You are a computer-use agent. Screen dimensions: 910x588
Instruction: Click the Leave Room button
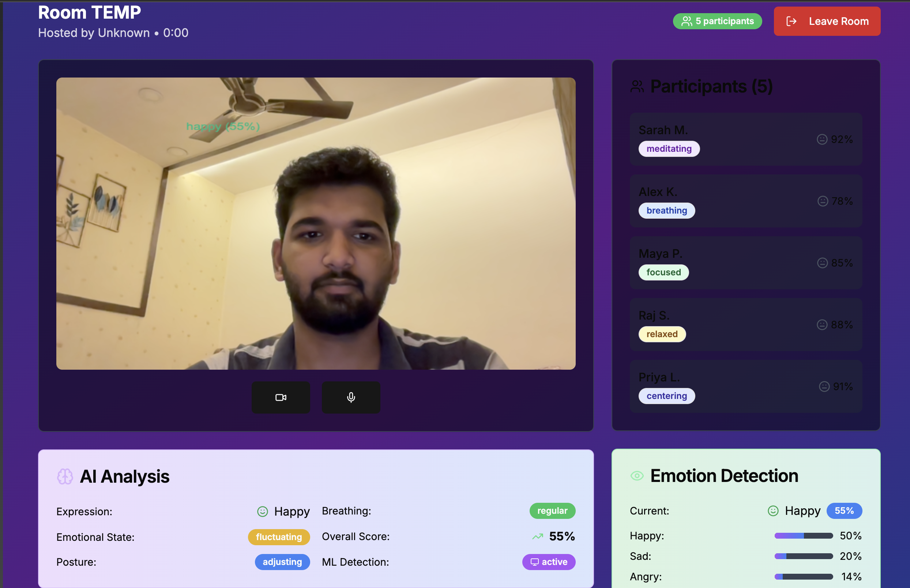click(827, 21)
